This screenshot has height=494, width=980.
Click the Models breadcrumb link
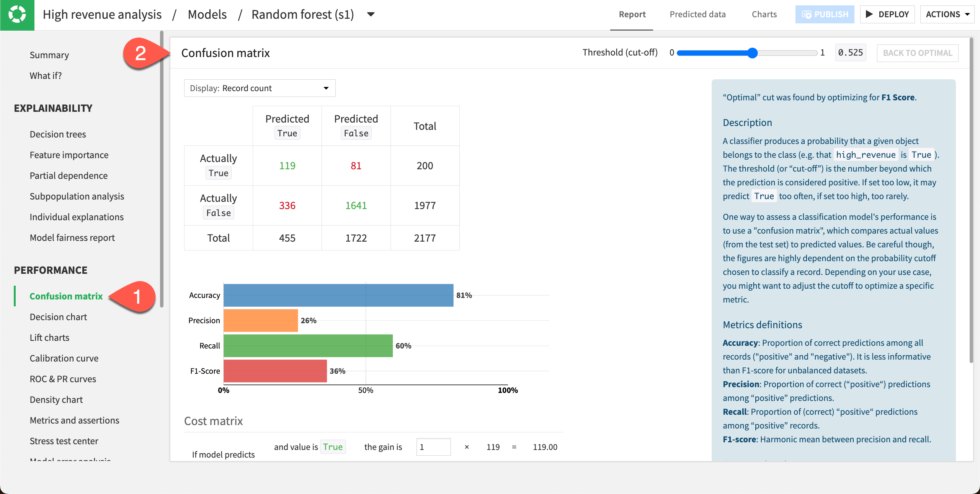207,15
